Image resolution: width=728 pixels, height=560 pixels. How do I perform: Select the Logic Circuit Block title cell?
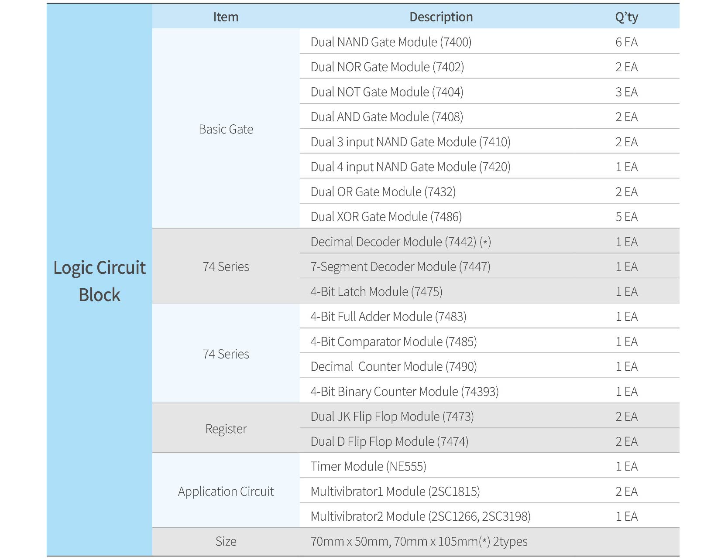click(100, 281)
